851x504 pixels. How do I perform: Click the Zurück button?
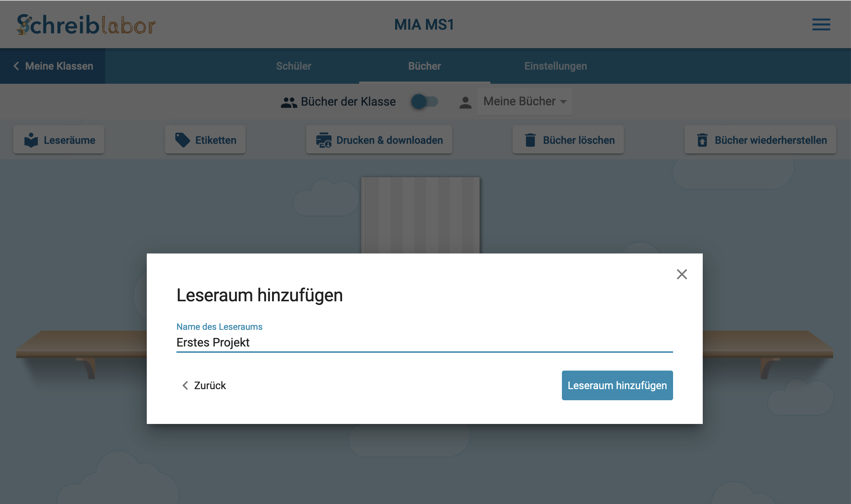click(204, 385)
